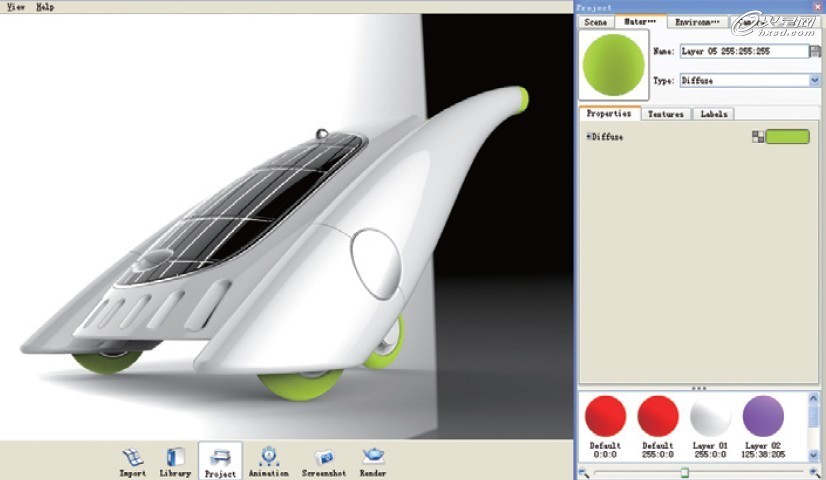Save material icon next to Name field
Viewport: 826px width, 480px height.
815,51
